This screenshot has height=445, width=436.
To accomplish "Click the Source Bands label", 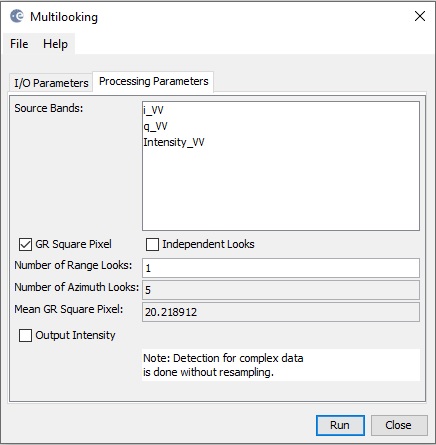I will [49, 108].
